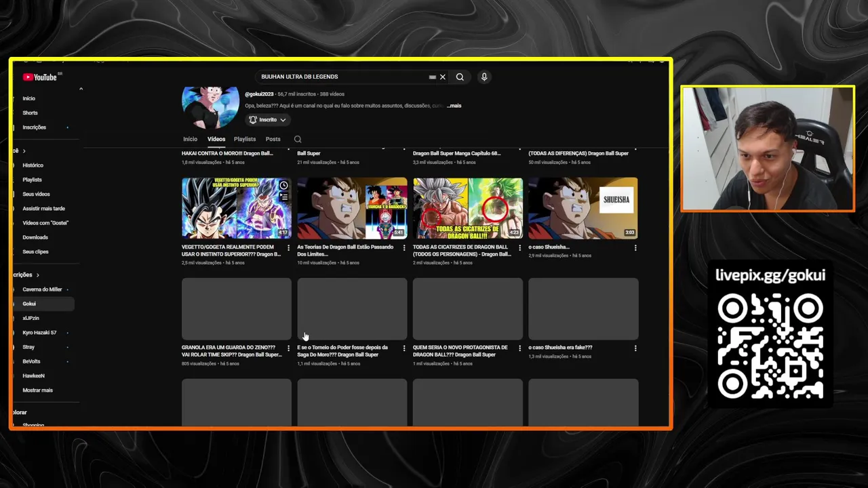Open options menu for GRANOLA ERA UM GUARDA video
Viewport: 868px width, 488px height.
[289, 348]
